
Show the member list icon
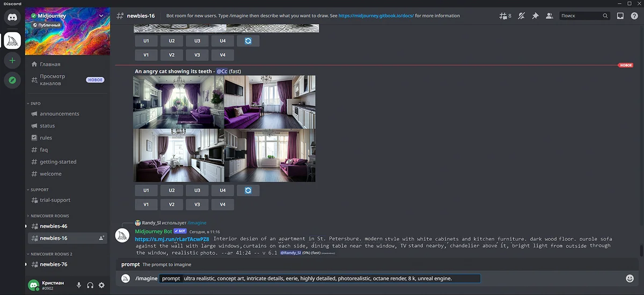click(549, 16)
